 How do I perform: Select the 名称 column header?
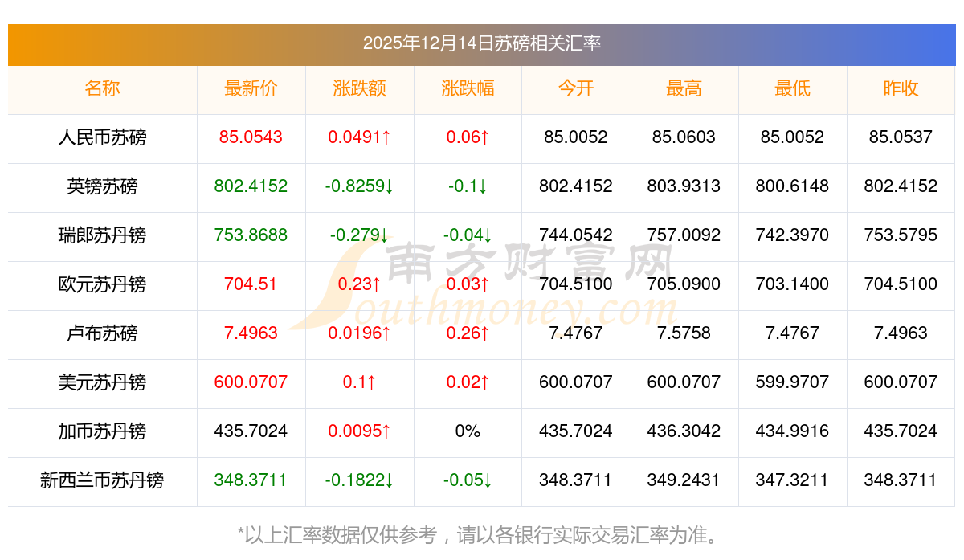[x=102, y=88]
